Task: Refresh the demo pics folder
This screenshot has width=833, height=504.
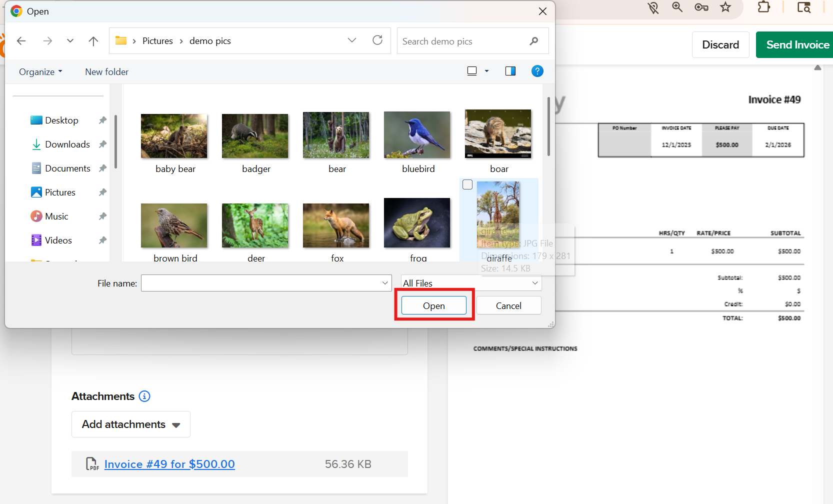Action: [x=377, y=40]
